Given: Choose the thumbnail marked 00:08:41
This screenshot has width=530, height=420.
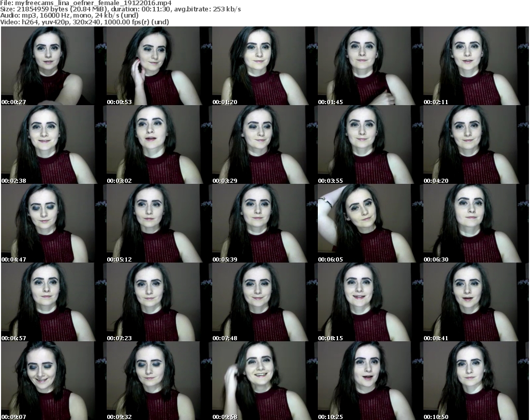Looking at the screenshot, I should coord(475,302).
